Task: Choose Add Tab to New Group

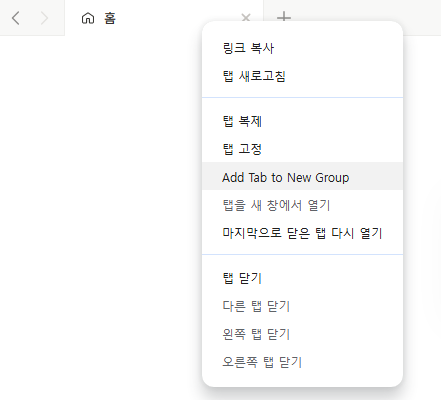Action: 302,176
